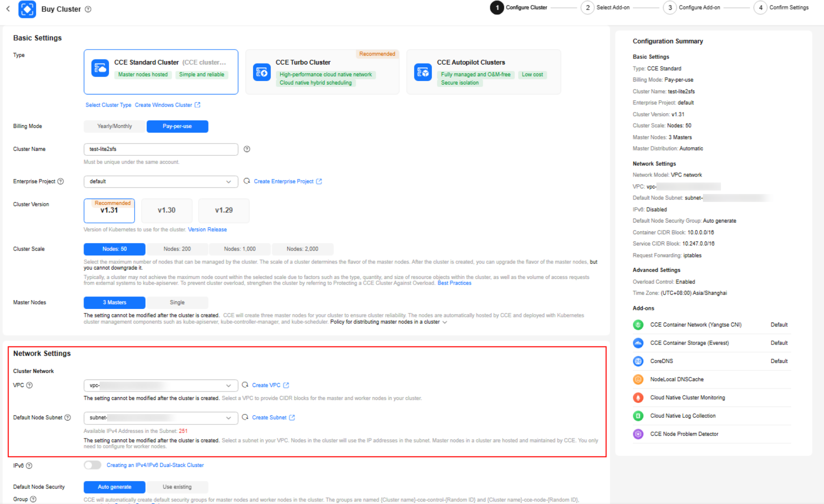Viewport: 824px width, 504px height.
Task: Select the CCE Standard Cluster type card
Action: point(161,72)
